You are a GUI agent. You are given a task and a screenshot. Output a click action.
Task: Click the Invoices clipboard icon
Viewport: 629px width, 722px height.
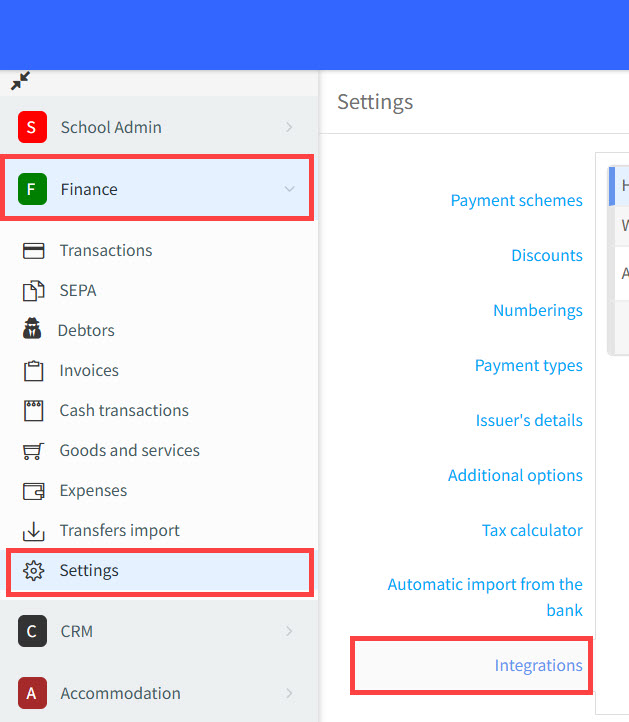[34, 371]
